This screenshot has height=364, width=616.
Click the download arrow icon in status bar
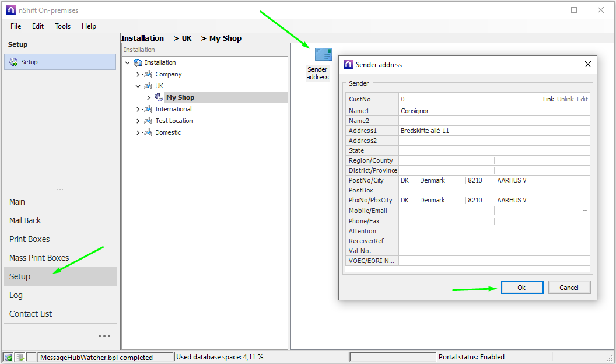pyautogui.click(x=20, y=357)
